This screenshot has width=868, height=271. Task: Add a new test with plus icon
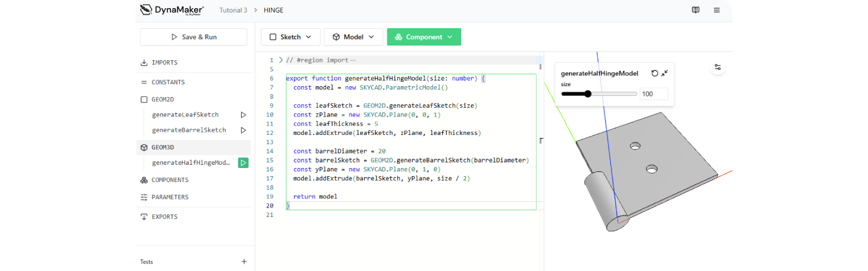244,262
